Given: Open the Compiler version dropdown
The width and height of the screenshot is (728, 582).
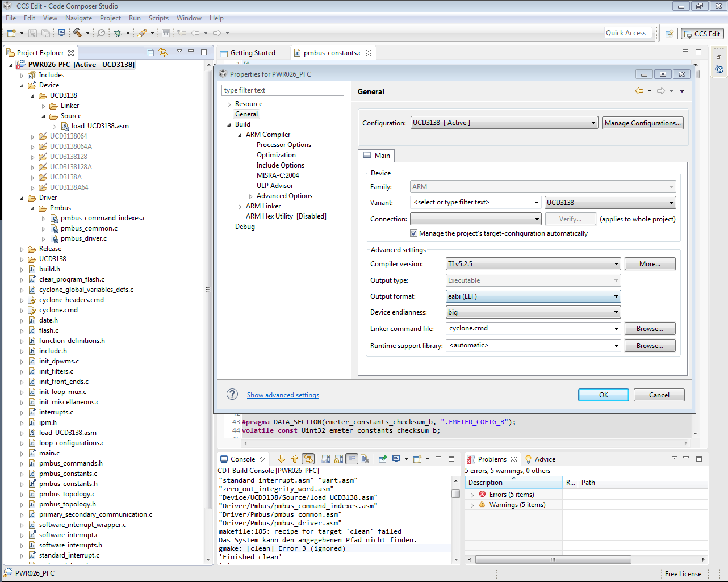Looking at the screenshot, I should point(533,264).
